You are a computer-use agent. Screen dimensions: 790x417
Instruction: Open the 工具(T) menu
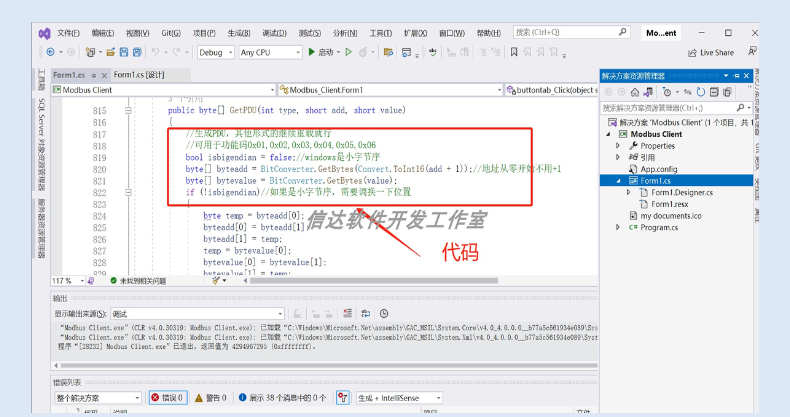click(380, 33)
